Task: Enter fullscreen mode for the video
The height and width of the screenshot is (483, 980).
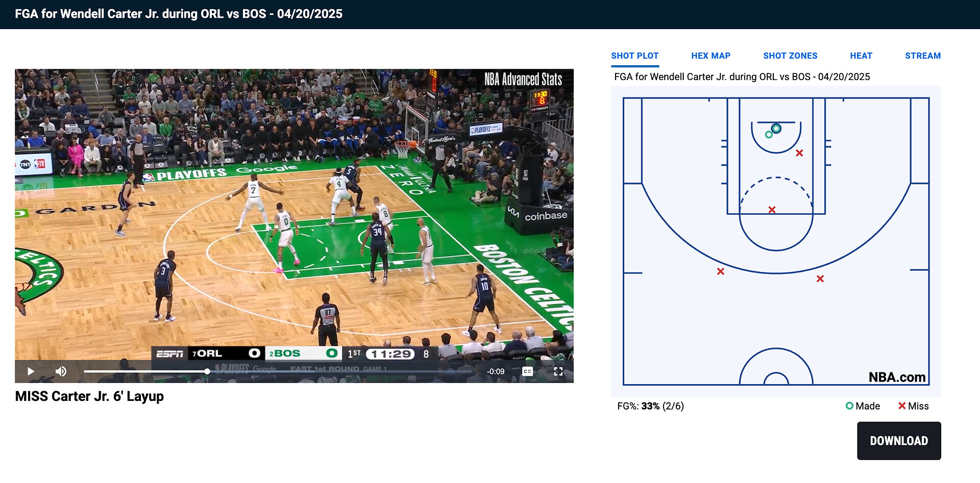Action: pyautogui.click(x=558, y=371)
